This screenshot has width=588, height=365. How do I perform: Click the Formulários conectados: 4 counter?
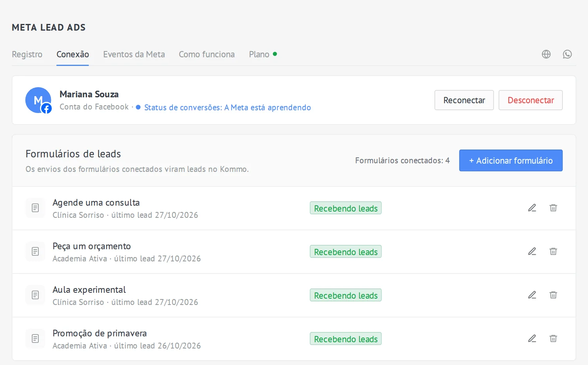coord(402,161)
